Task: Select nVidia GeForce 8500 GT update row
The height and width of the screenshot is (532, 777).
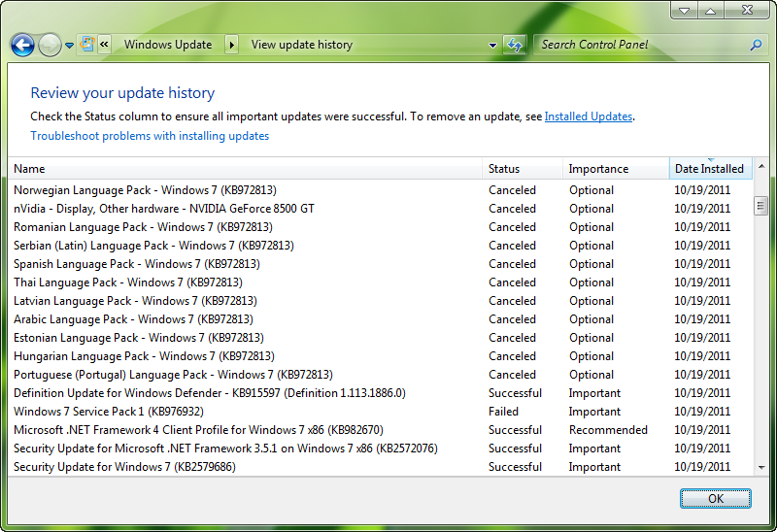Action: [381, 209]
